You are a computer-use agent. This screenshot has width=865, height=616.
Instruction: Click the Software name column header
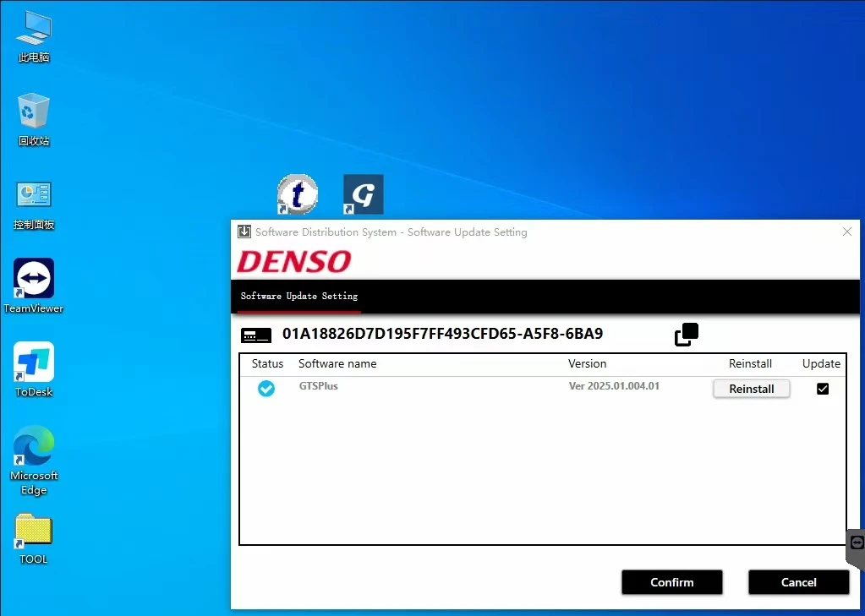pos(337,363)
